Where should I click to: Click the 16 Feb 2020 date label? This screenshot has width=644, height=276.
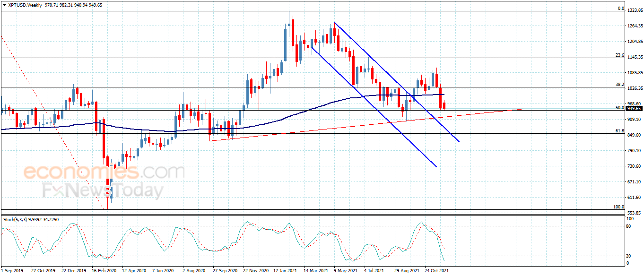pyautogui.click(x=104, y=271)
